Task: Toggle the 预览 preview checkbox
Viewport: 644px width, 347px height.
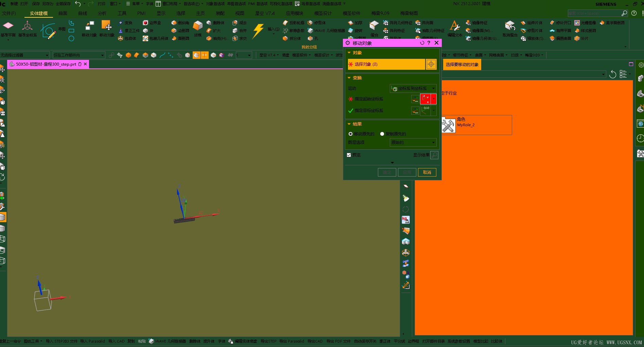Action: tap(349, 155)
